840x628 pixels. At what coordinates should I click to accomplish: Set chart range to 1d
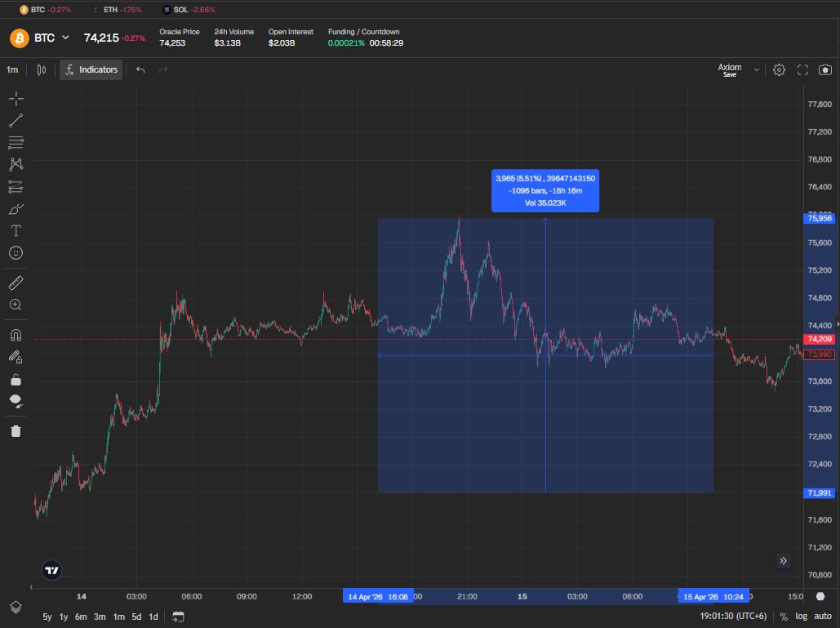(x=153, y=617)
